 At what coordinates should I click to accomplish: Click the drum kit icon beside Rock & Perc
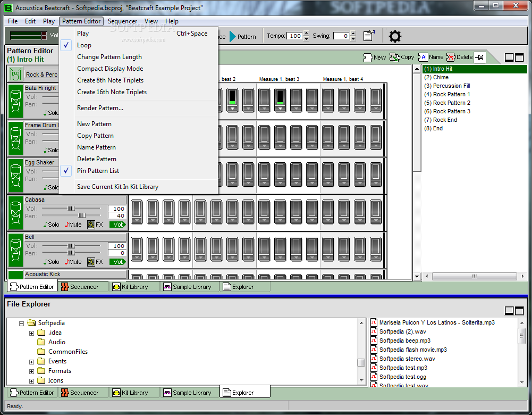click(x=15, y=74)
